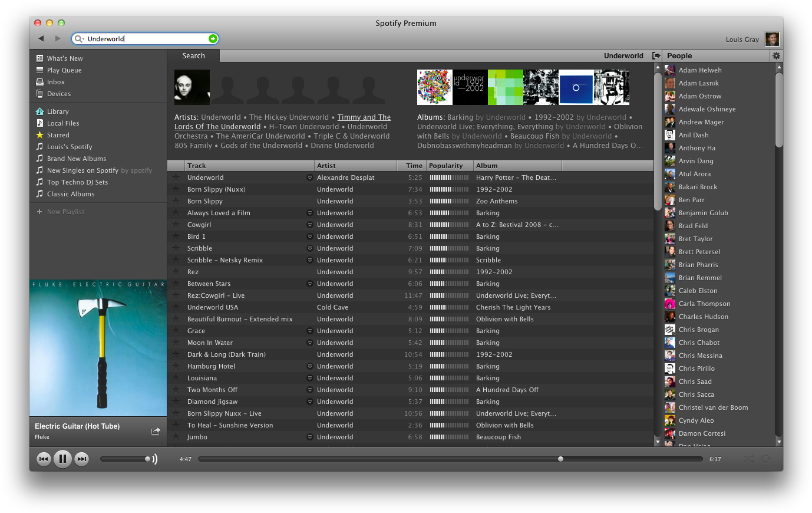Expand dropdown on Hamburg Hotel
Image resolution: width=812 pixels, height=513 pixels.
[x=309, y=366]
